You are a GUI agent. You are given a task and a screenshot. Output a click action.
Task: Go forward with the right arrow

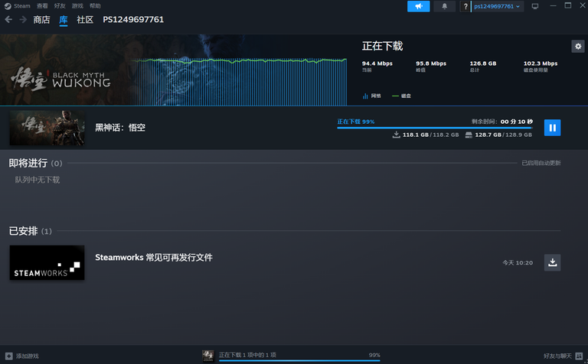pyautogui.click(x=23, y=19)
